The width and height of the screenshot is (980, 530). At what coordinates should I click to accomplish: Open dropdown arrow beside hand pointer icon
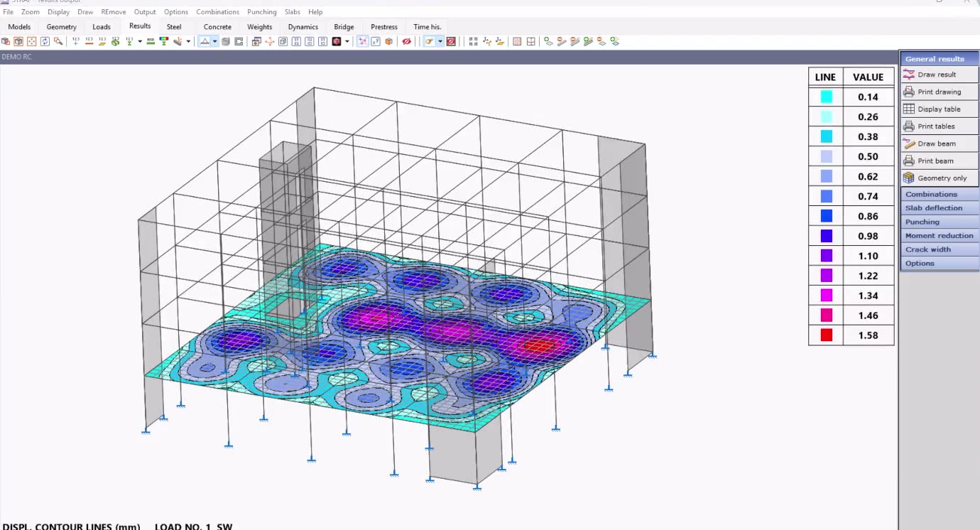pos(440,41)
